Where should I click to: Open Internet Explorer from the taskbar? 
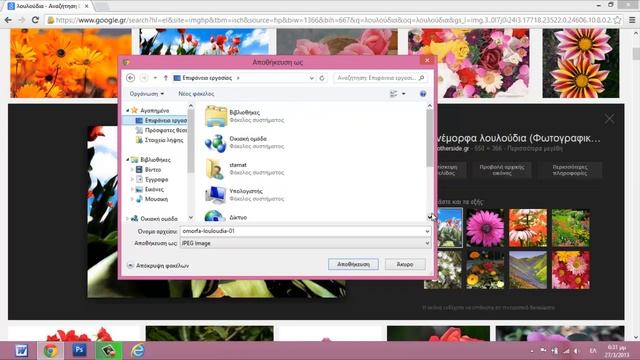[x=138, y=351]
